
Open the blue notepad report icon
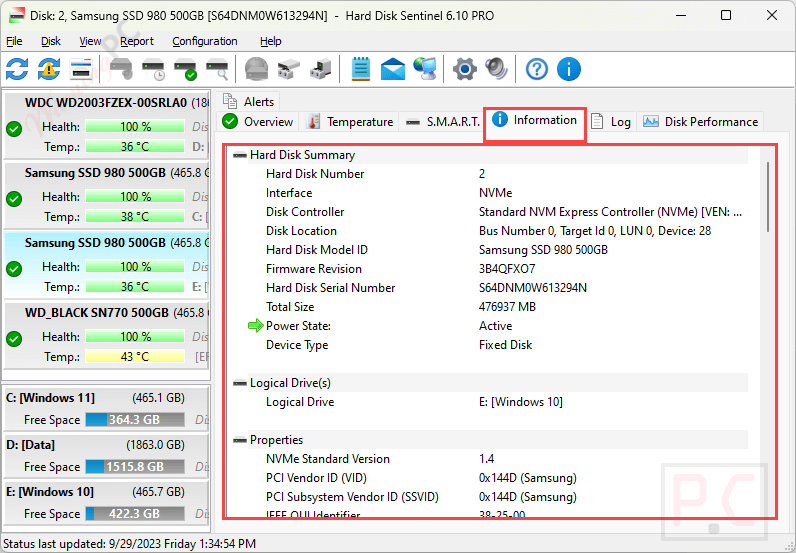pyautogui.click(x=361, y=69)
